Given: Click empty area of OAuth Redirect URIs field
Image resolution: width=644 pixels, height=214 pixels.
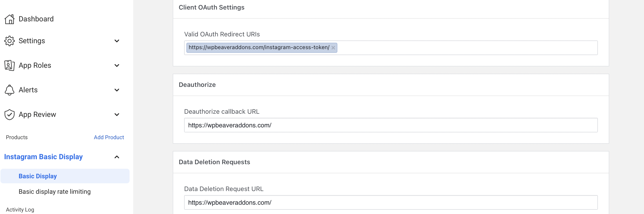Looking at the screenshot, I should 465,48.
